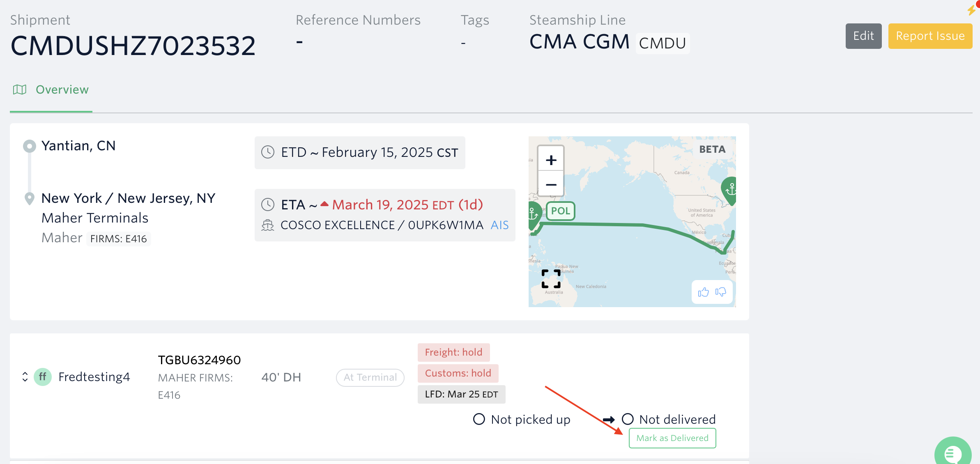The width and height of the screenshot is (980, 464).
Task: Give thumbs up feedback on map
Action: 703,292
